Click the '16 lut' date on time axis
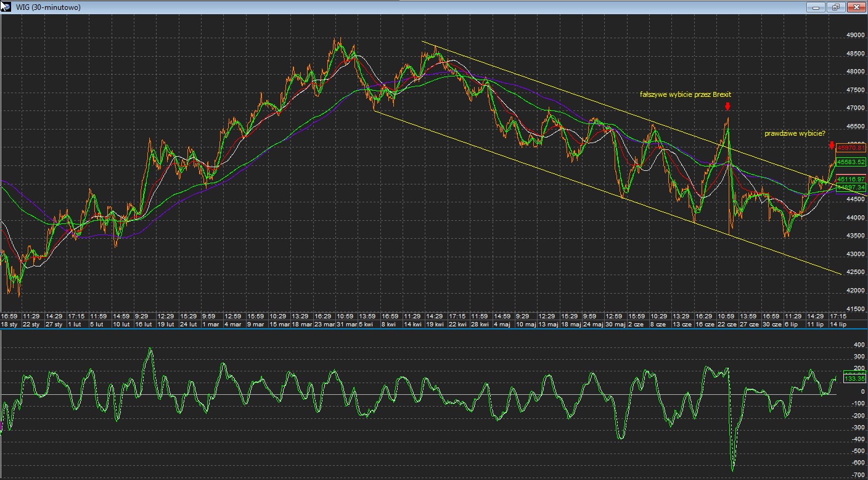The height and width of the screenshot is (480, 868). point(143,324)
